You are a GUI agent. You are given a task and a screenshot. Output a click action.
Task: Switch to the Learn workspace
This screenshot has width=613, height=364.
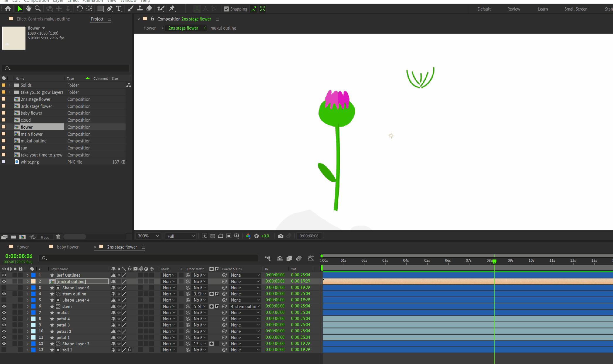click(x=543, y=9)
